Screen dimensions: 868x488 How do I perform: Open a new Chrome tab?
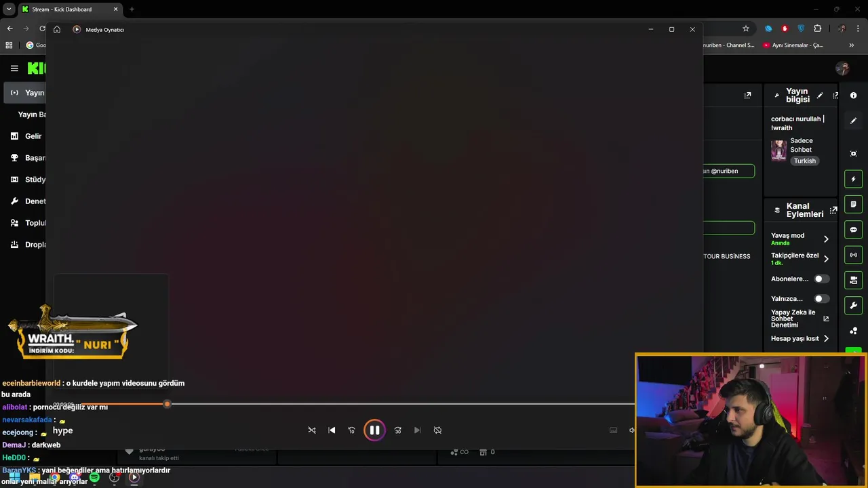(132, 9)
